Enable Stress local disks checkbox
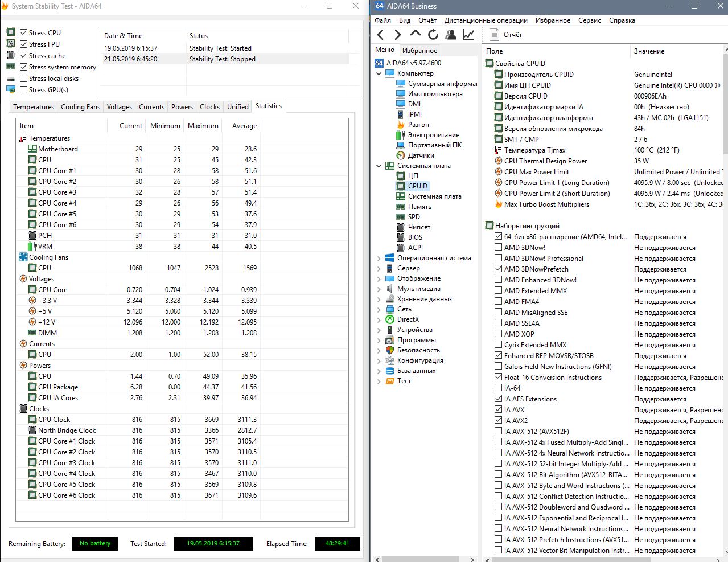 click(24, 79)
